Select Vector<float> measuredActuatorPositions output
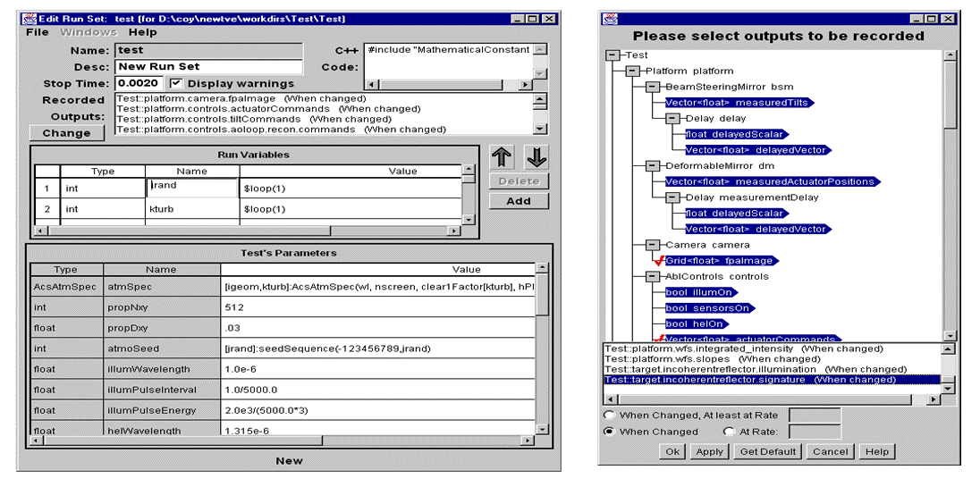The height and width of the screenshot is (487, 980). pyautogui.click(x=773, y=181)
